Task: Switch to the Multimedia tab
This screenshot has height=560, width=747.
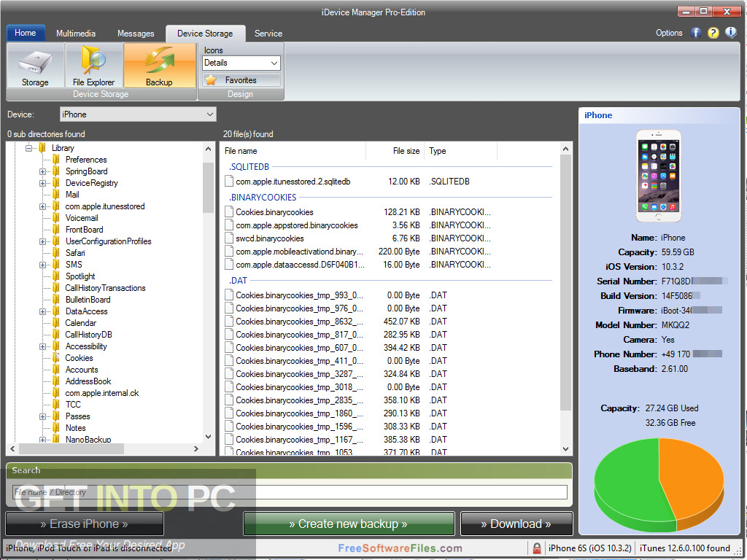Action: tap(76, 34)
